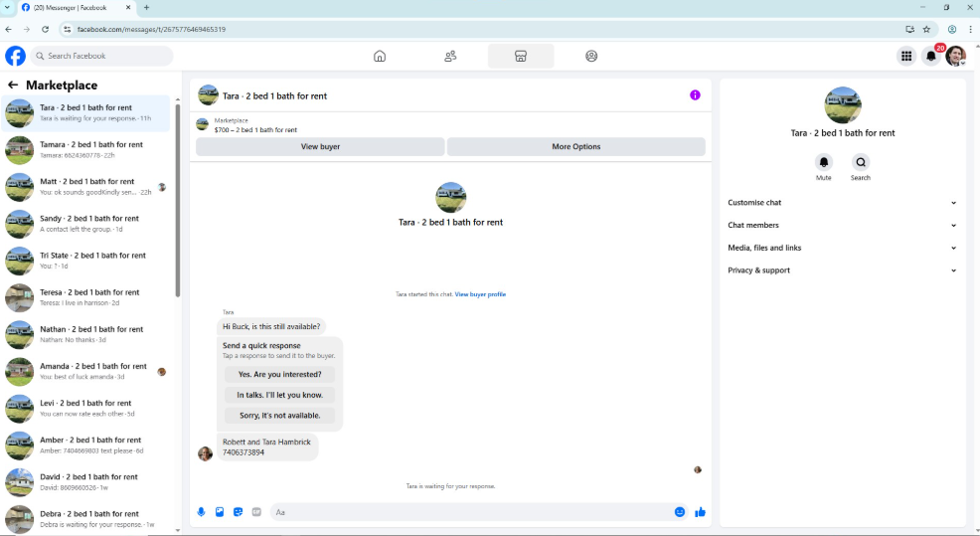The image size is (980, 536).
Task: Bookmark this page star icon
Action: [926, 29]
